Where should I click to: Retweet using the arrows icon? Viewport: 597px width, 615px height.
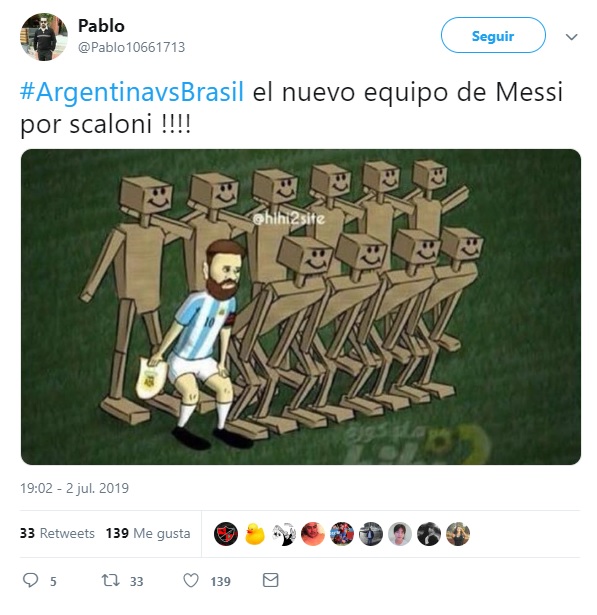[x=111, y=580]
